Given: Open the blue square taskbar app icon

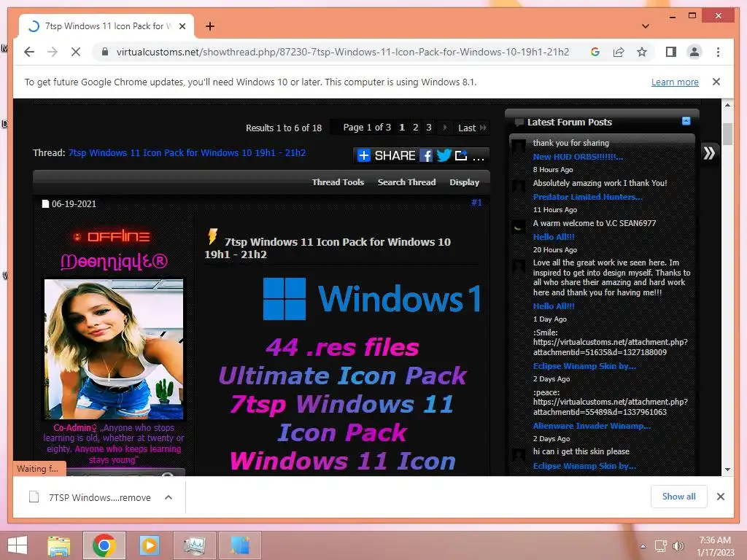Looking at the screenshot, I should point(239,545).
